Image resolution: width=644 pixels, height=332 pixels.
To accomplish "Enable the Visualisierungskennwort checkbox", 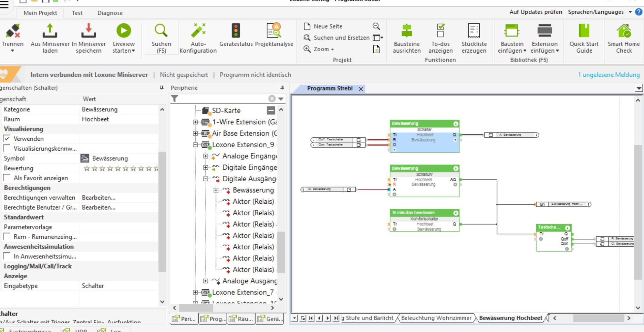I will tap(7, 149).
